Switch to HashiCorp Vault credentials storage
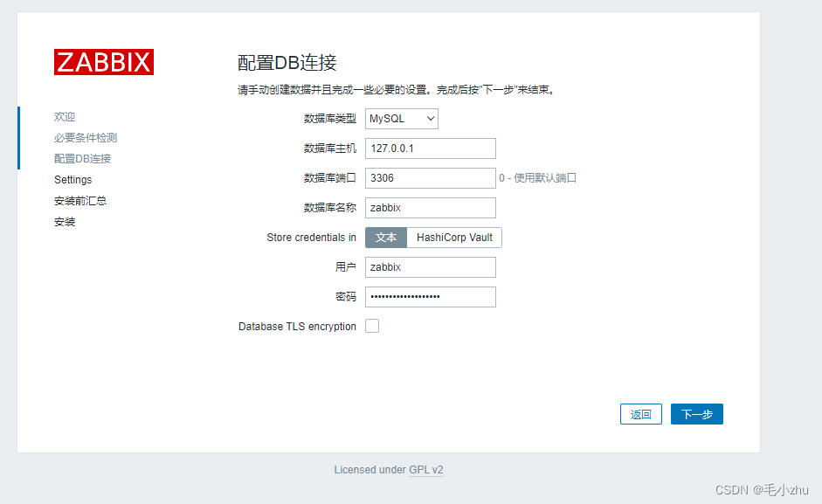Screen dimensions: 822x504 454,237
